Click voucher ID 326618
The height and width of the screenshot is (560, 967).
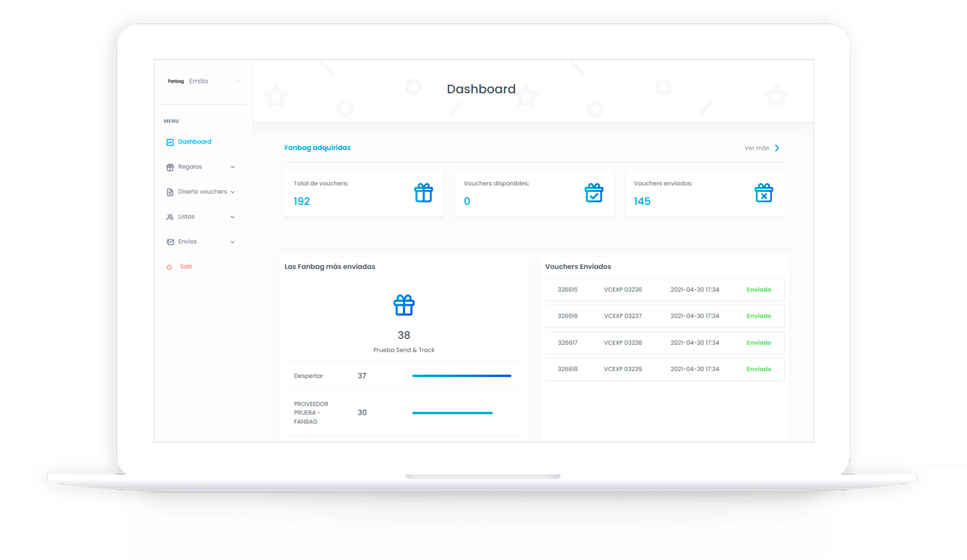coord(568,369)
